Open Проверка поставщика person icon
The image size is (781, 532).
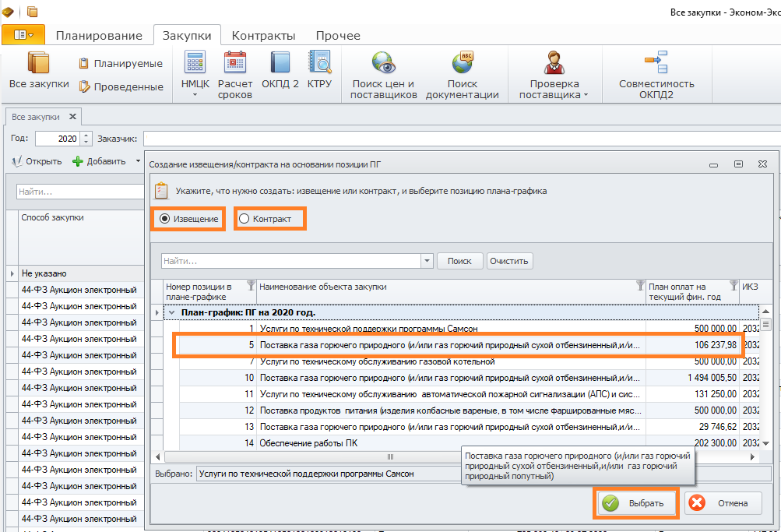554,63
